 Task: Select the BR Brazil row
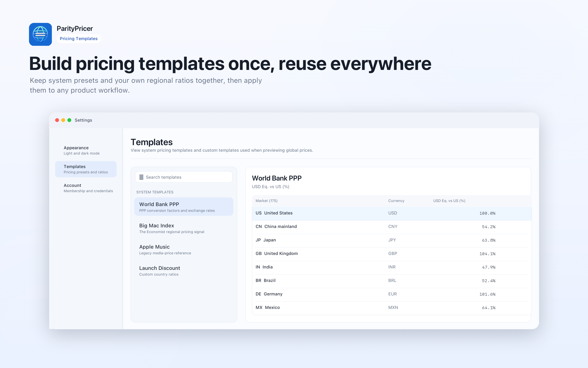[392, 281]
